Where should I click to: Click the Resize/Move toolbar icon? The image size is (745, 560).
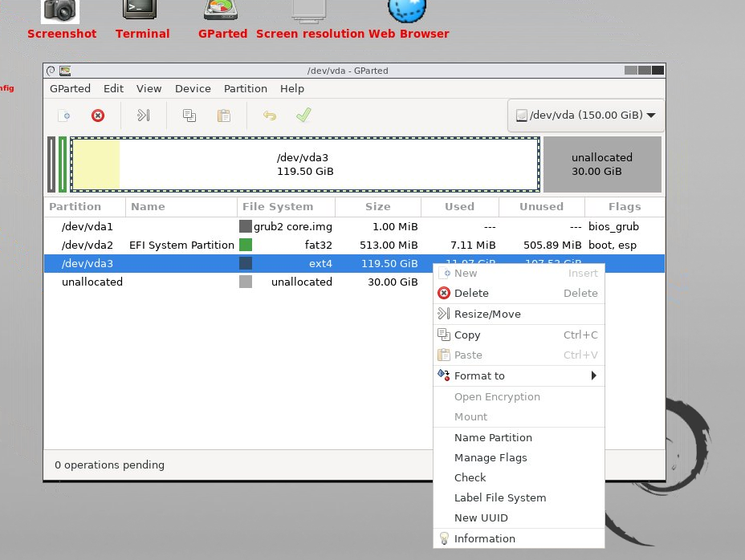pyautogui.click(x=143, y=116)
